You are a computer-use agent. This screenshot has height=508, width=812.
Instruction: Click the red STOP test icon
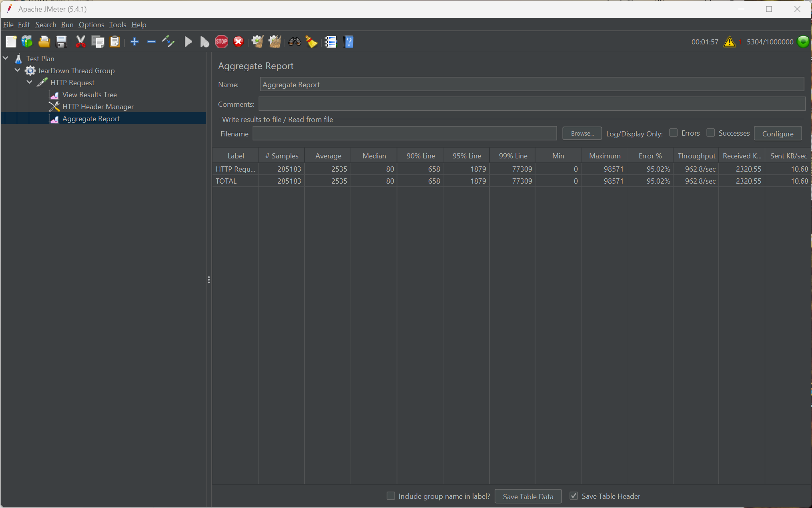point(221,42)
